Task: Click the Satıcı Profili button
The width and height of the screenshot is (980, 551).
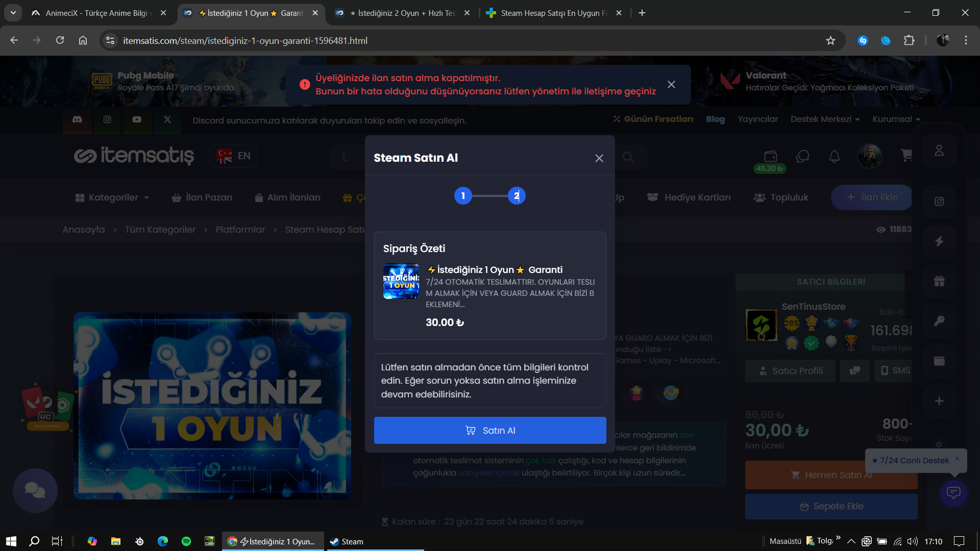Action: [x=790, y=371]
